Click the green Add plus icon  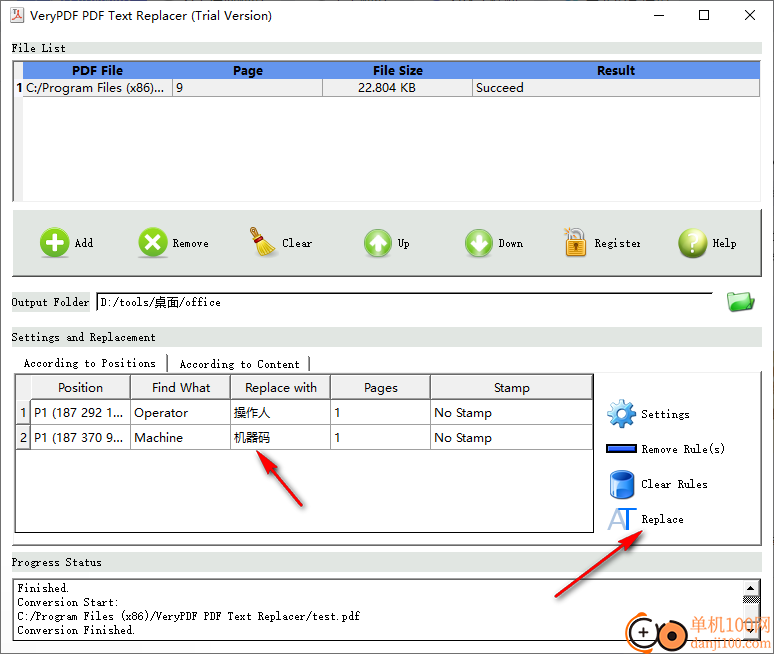pos(54,243)
